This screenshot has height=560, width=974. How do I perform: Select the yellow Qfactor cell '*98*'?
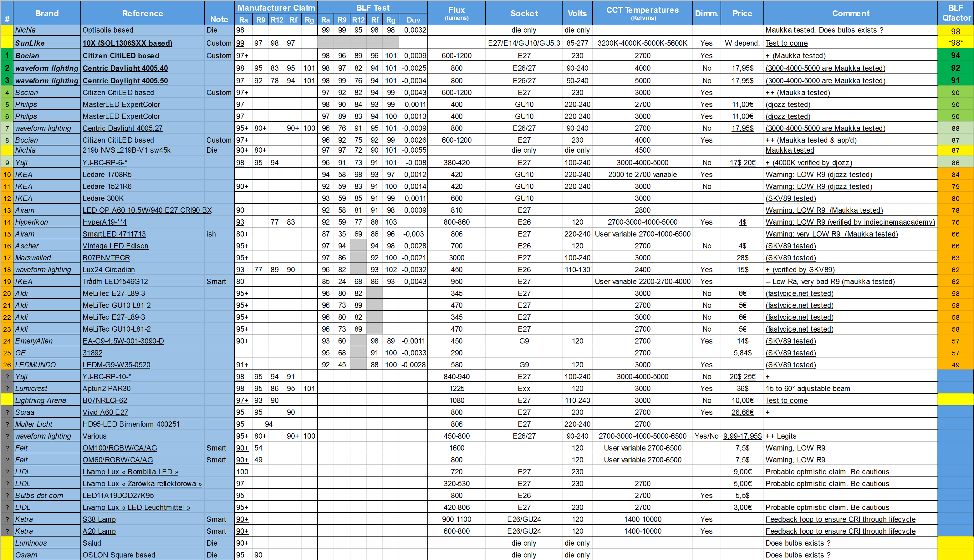[956, 43]
